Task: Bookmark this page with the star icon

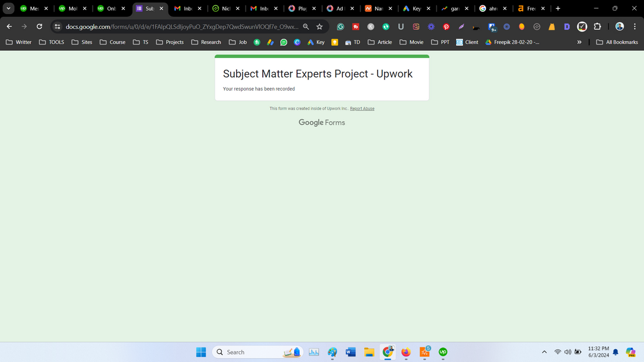Action: tap(320, 27)
